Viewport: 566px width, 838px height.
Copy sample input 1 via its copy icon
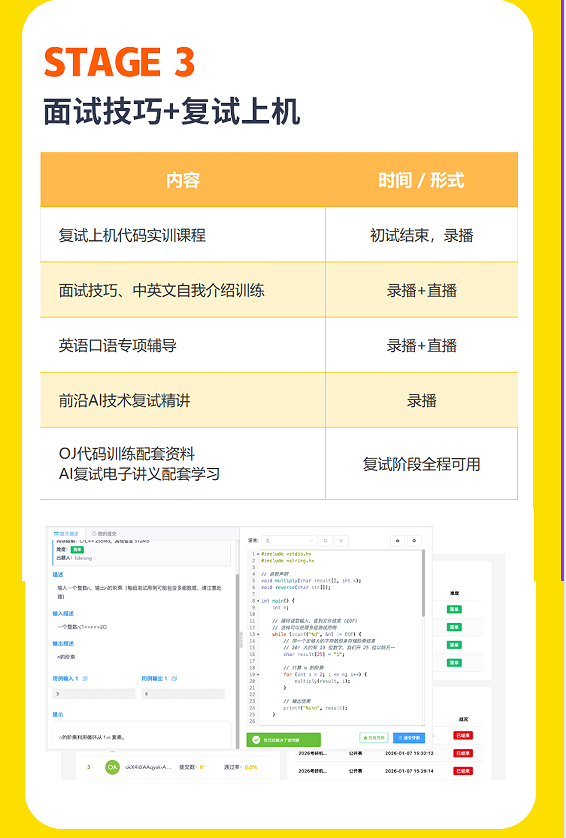click(85, 679)
